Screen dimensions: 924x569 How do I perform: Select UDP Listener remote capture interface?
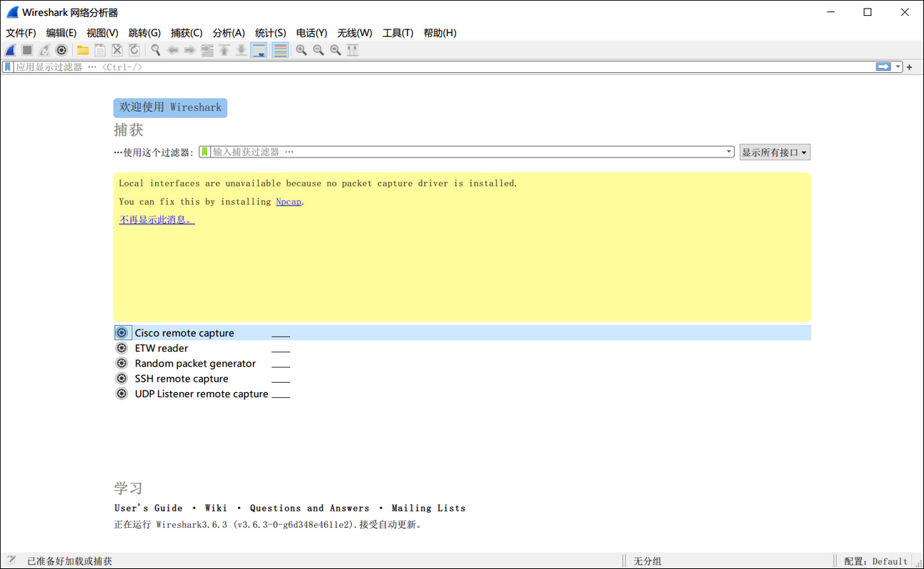pyautogui.click(x=462, y=394)
